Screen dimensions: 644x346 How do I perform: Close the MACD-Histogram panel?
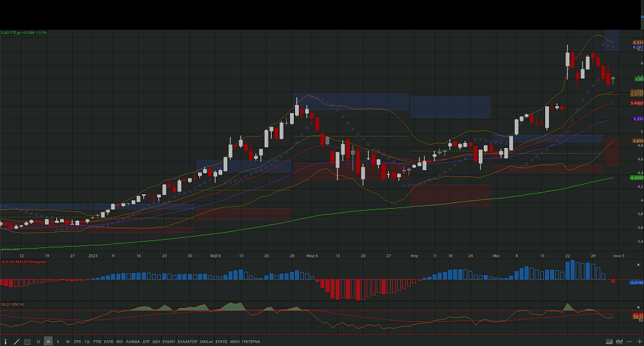point(639,265)
